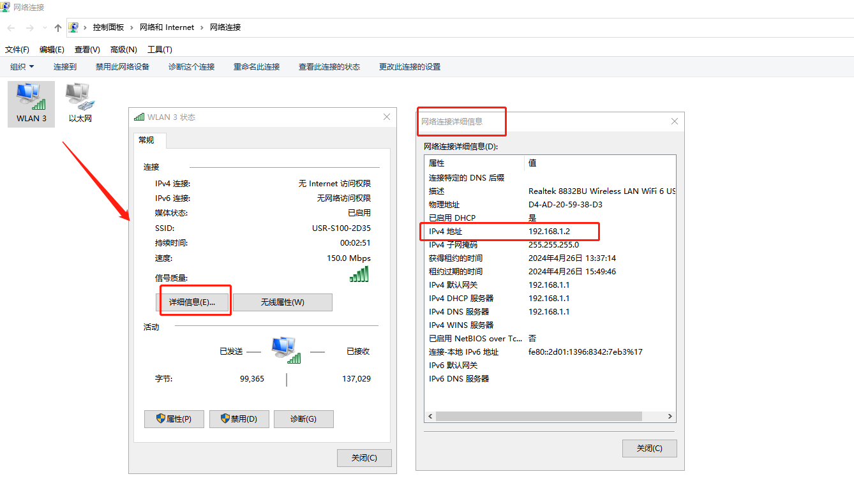Select the WLAN 3 network adapter icon

pos(31,103)
